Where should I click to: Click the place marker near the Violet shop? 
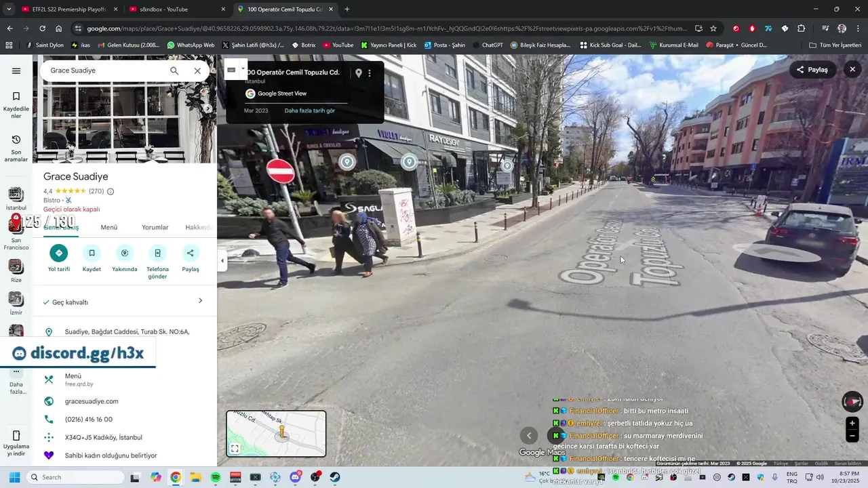(409, 161)
